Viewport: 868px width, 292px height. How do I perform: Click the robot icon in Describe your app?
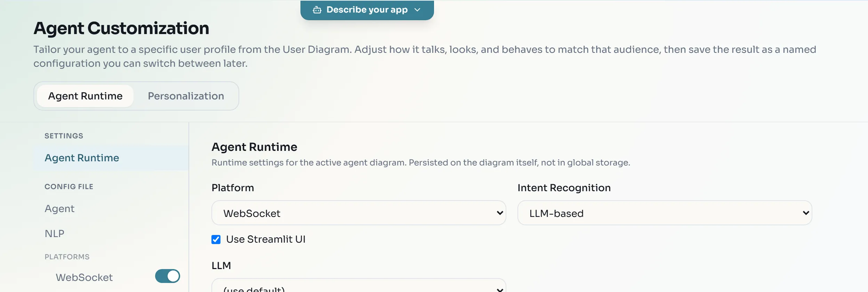[x=317, y=10]
